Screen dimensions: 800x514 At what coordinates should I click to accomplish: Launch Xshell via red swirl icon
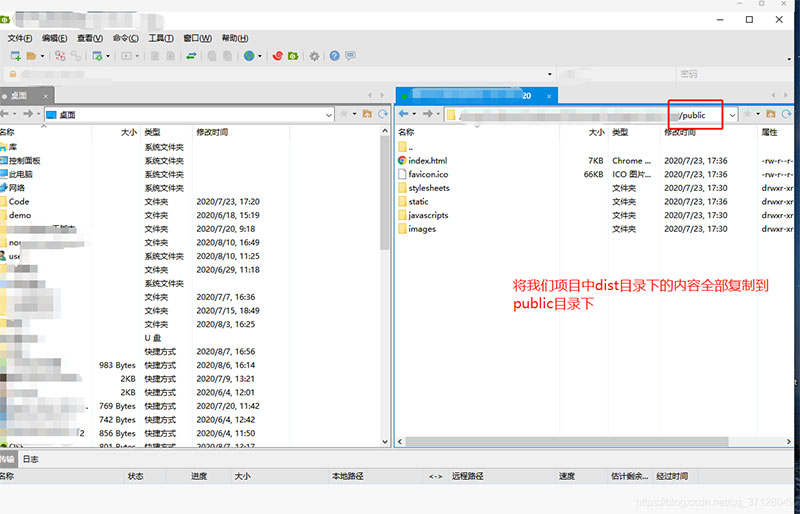click(278, 56)
